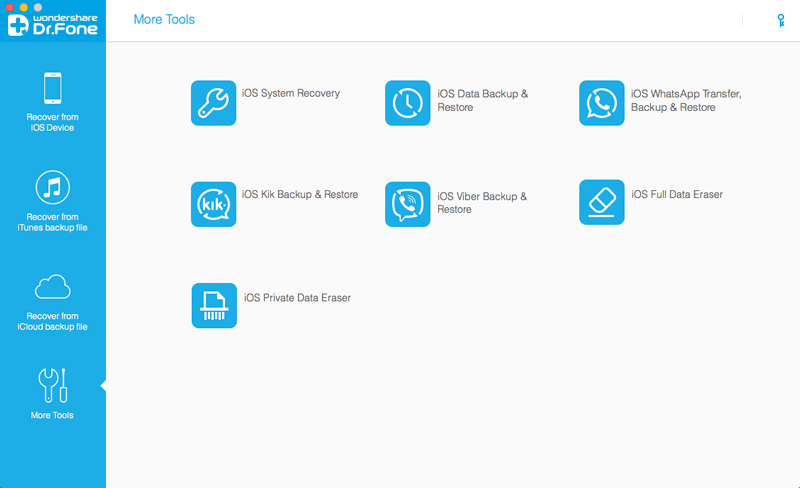Click the iOS Viber Backup & Restore label
The image size is (800, 488).
[482, 203]
